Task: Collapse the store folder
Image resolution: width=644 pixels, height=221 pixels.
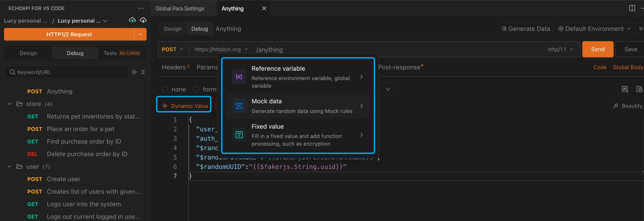Action: tap(9, 104)
